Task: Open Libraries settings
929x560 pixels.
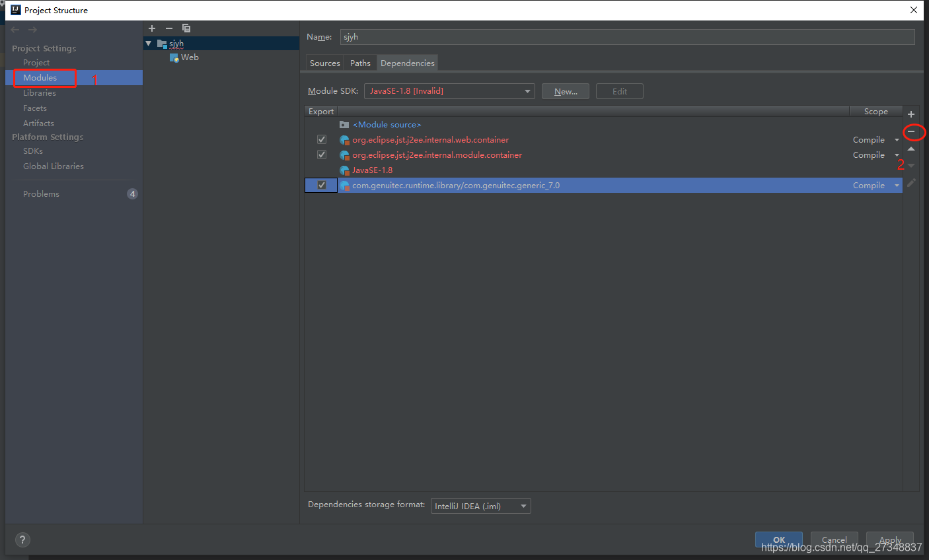Action: pos(40,93)
